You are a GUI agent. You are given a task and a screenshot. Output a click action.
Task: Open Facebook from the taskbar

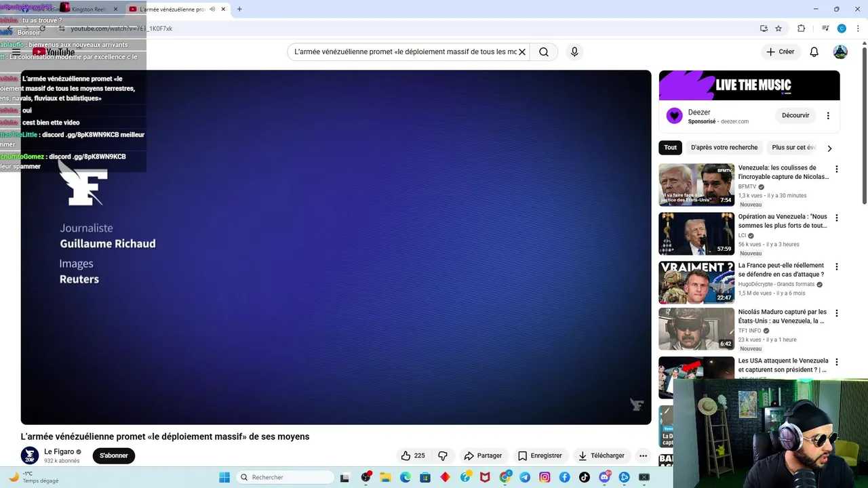pyautogui.click(x=564, y=477)
